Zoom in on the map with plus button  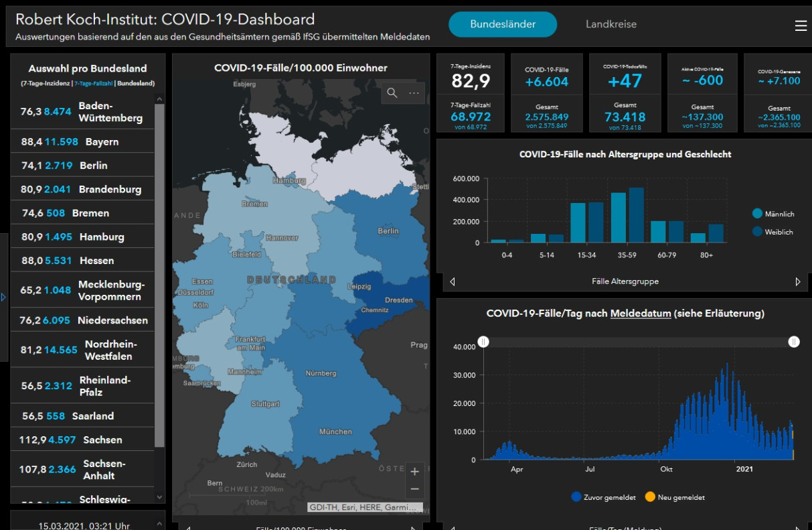[x=415, y=471]
